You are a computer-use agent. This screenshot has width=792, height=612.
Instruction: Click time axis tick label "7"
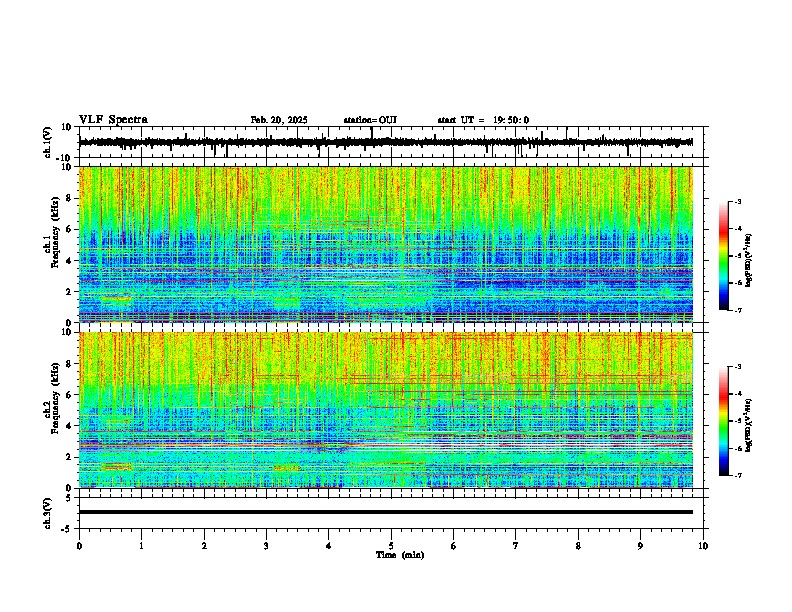click(x=516, y=546)
